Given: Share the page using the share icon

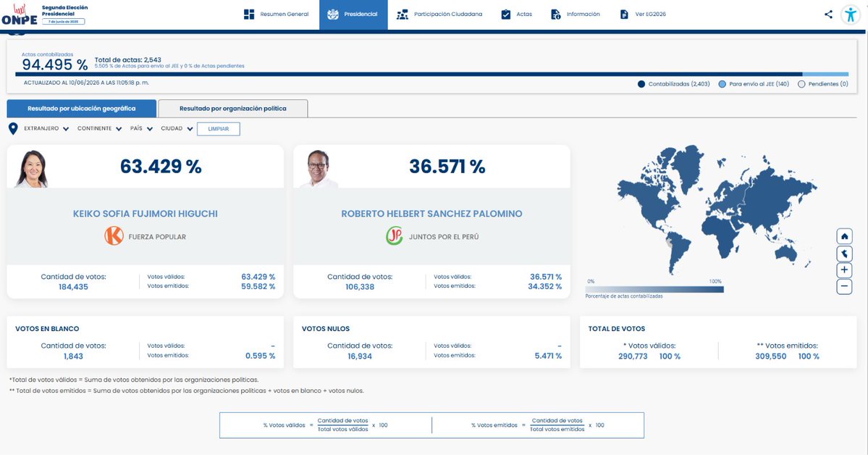Looking at the screenshot, I should [828, 14].
